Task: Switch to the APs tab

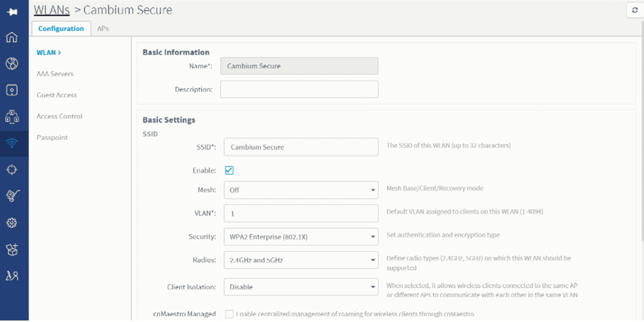Action: pyautogui.click(x=103, y=29)
